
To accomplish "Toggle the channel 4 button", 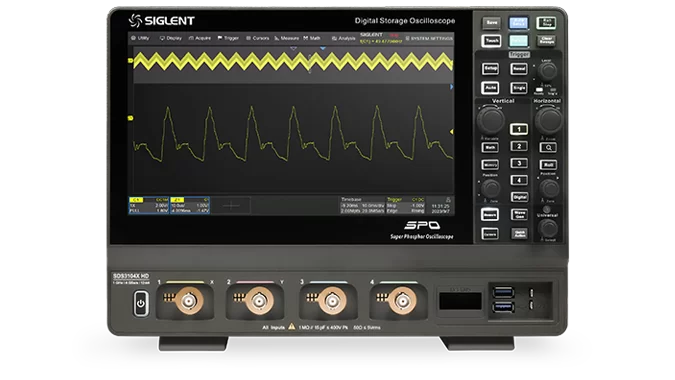I will 519,180.
